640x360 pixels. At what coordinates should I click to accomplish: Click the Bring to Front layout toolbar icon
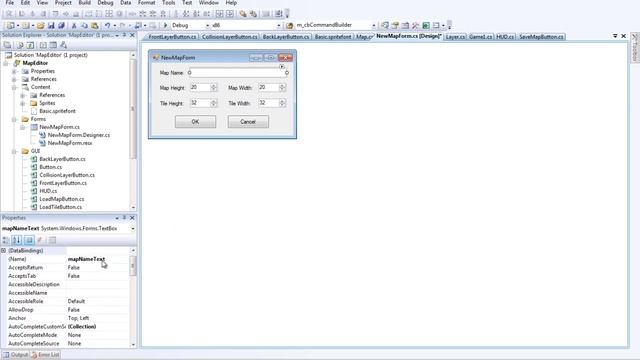[243, 14]
